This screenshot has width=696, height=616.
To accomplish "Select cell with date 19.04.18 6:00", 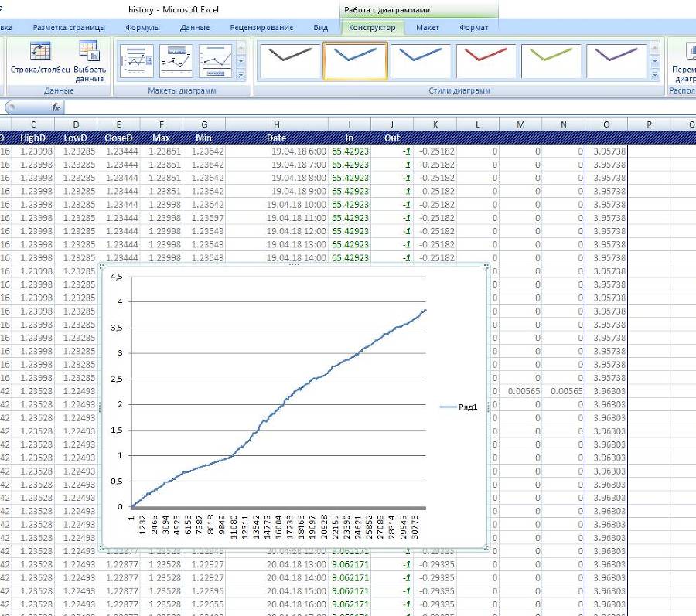I will coord(277,151).
